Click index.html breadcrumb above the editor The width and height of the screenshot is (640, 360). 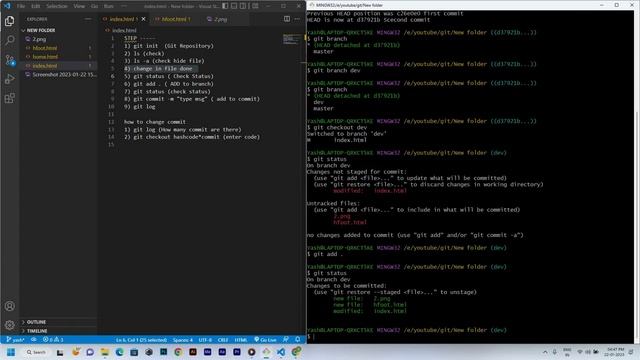(121, 30)
